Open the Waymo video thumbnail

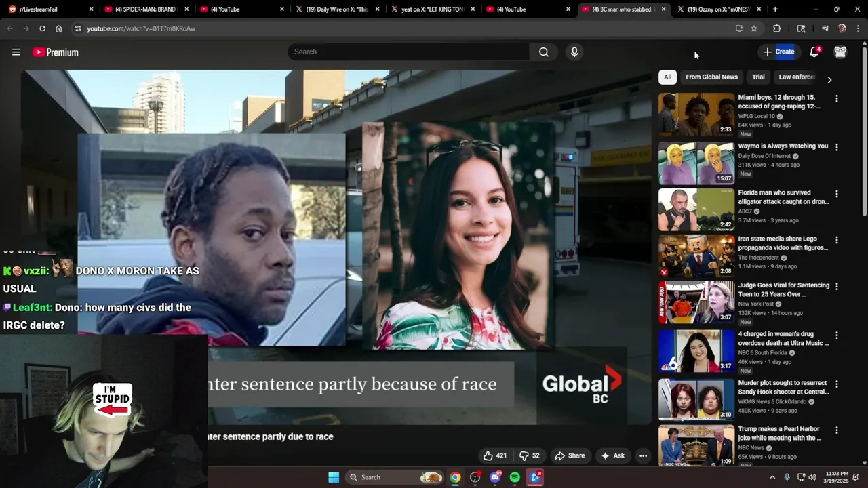point(696,163)
